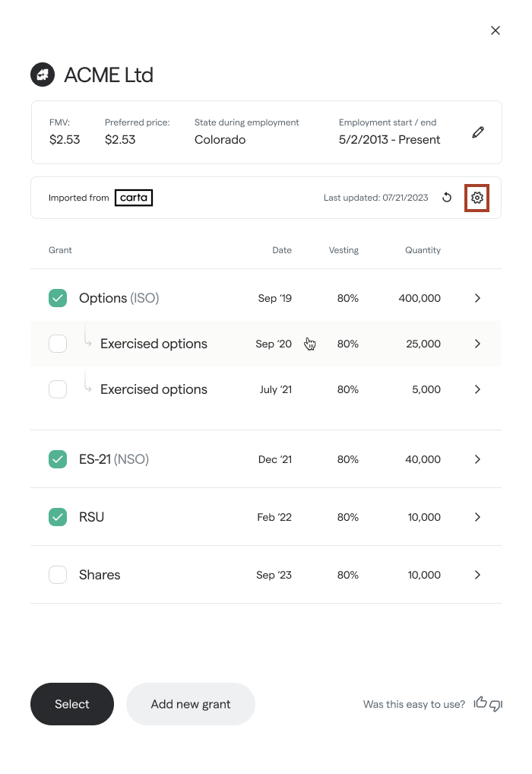This screenshot has height=774, width=532.
Task: Click the refresh import icon
Action: coord(447,198)
